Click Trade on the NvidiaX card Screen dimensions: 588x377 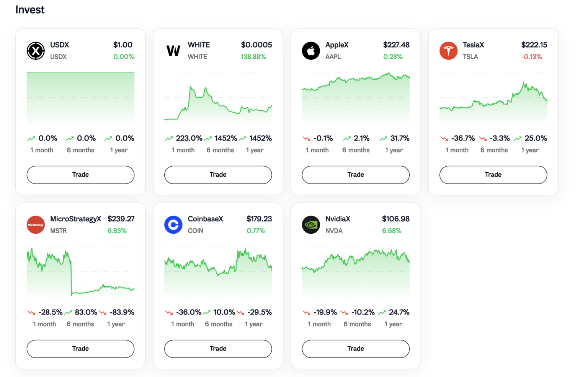pyautogui.click(x=355, y=349)
